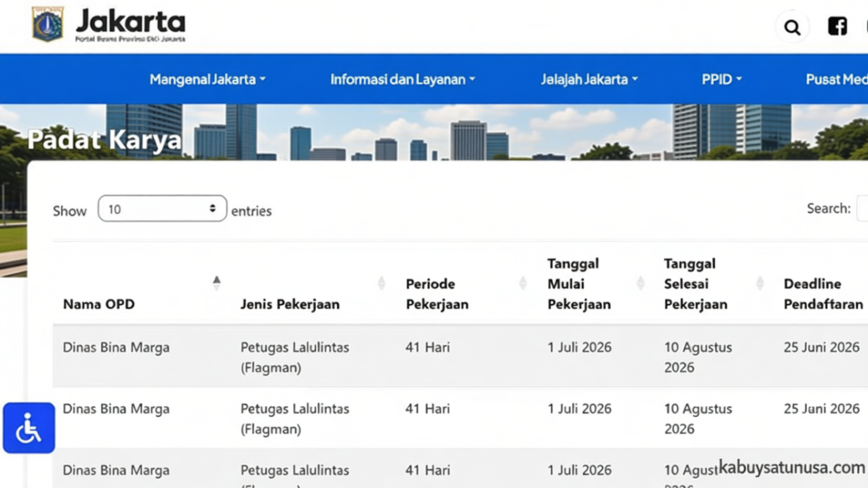Open the Facebook icon in header
868x488 pixels.
coord(837,26)
